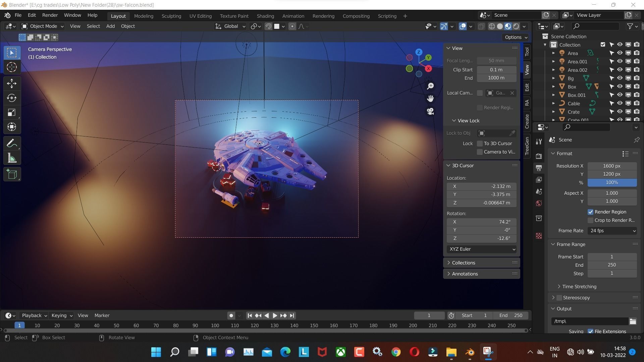The width and height of the screenshot is (644, 362).
Task: Toggle camera view icon in viewport
Action: click(x=430, y=111)
